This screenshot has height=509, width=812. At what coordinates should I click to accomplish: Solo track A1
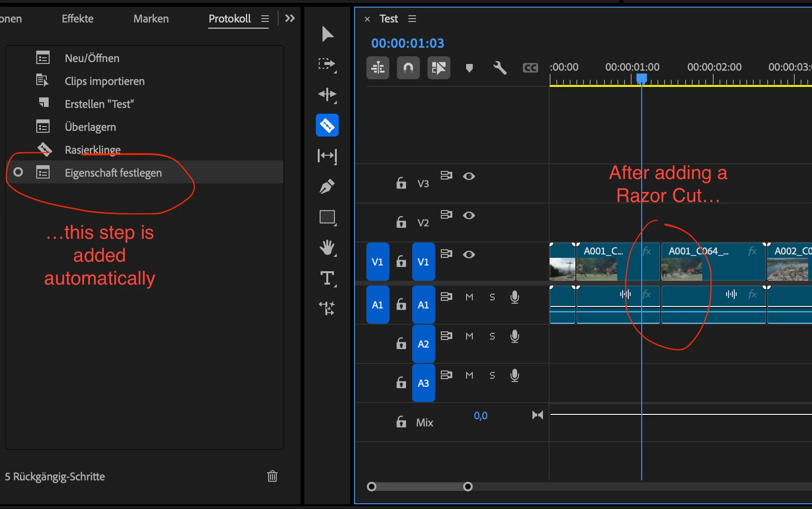point(492,297)
